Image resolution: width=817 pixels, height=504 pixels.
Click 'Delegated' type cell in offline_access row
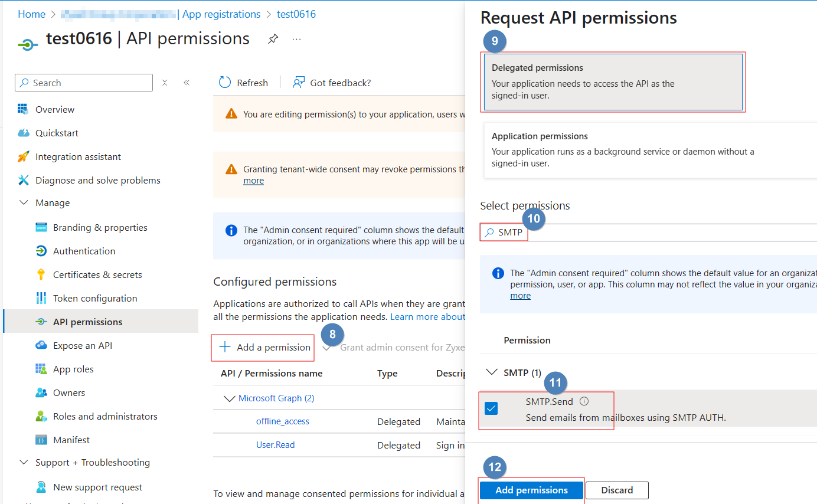point(399,421)
